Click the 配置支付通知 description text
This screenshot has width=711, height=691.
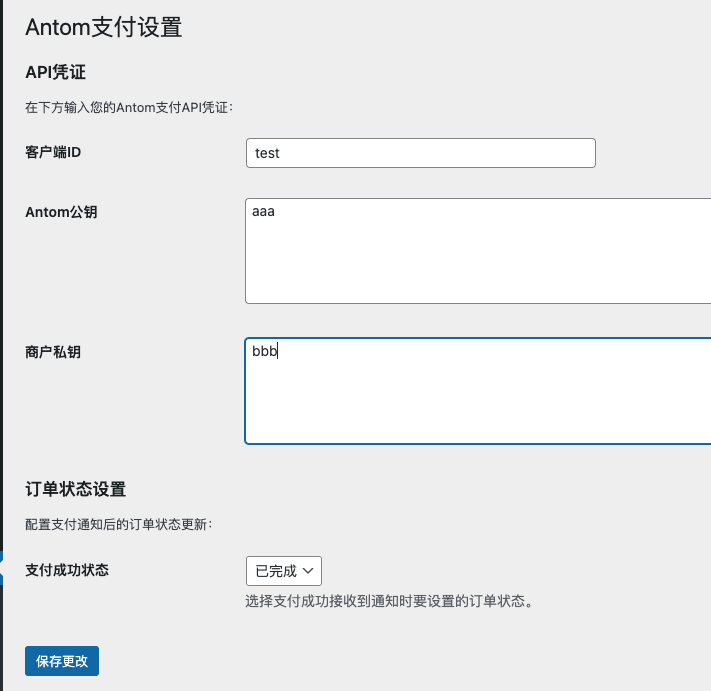pos(118,524)
